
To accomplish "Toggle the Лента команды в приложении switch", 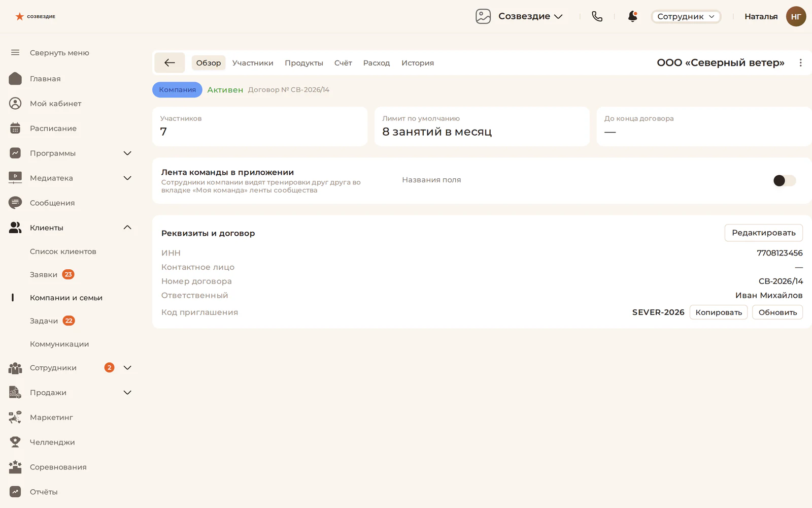I will (784, 180).
